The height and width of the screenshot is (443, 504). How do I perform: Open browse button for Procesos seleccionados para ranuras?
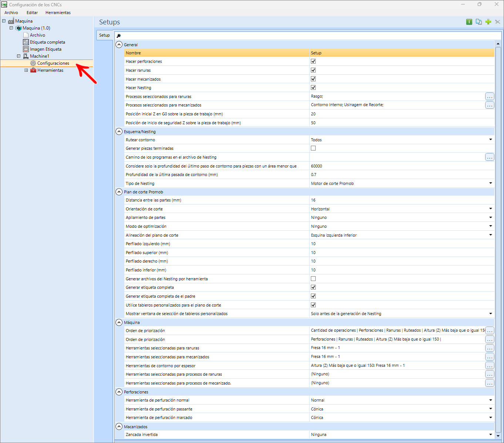[490, 97]
